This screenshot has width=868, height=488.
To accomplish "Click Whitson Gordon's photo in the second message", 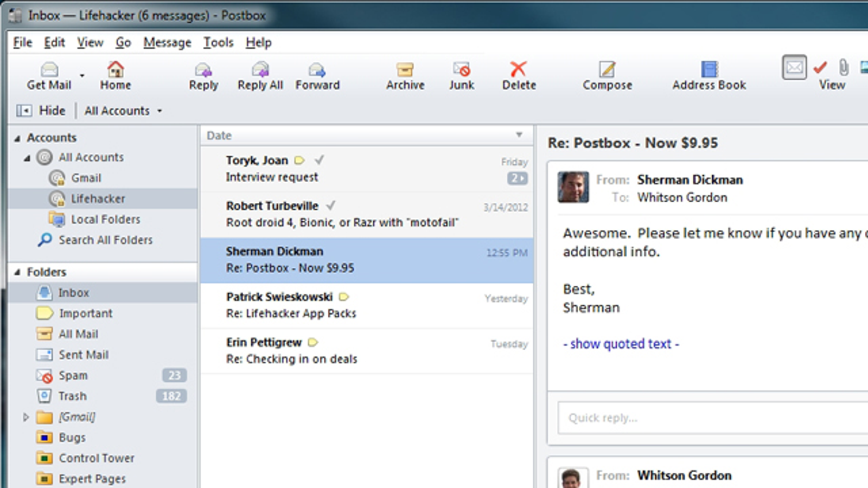I will pyautogui.click(x=573, y=479).
